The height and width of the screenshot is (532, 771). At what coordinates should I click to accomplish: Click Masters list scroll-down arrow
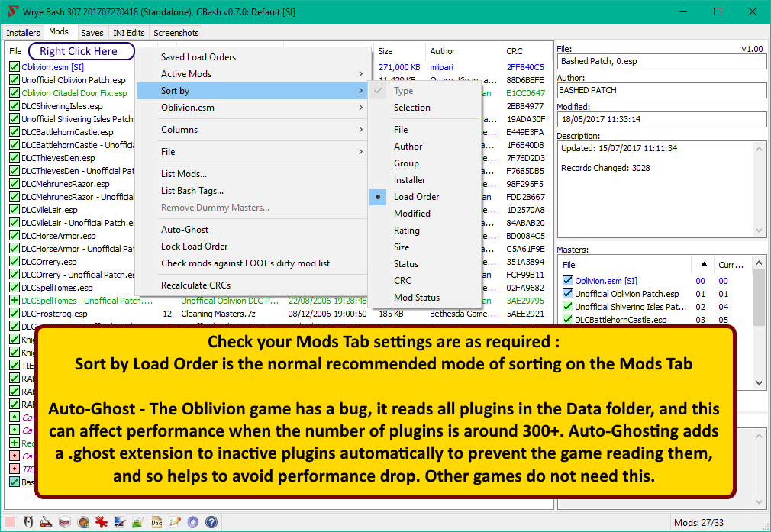[759, 383]
